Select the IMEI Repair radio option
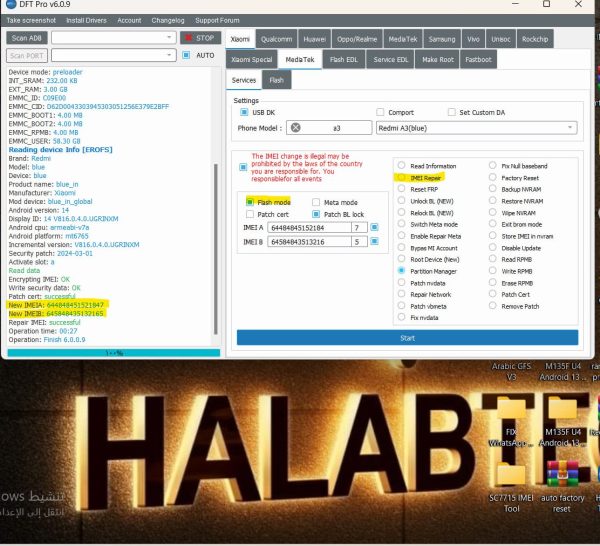Image resolution: width=600 pixels, height=546 pixels. (x=401, y=177)
